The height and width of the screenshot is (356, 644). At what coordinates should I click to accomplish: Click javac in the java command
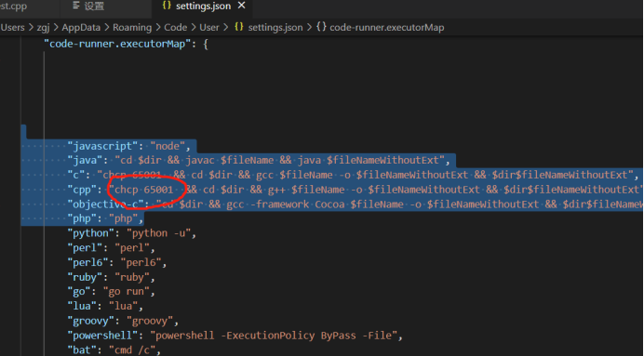tap(200, 160)
